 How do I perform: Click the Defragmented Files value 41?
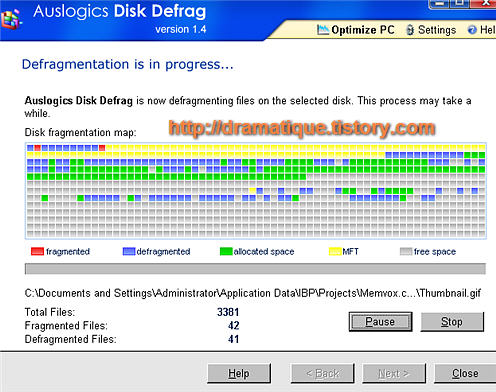[233, 339]
